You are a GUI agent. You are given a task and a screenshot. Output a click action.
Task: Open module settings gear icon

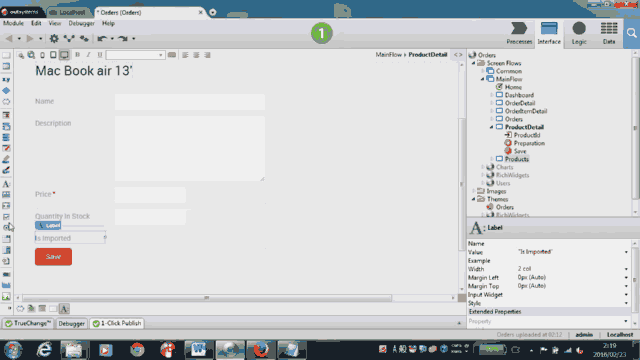pyautogui.click(x=54, y=39)
